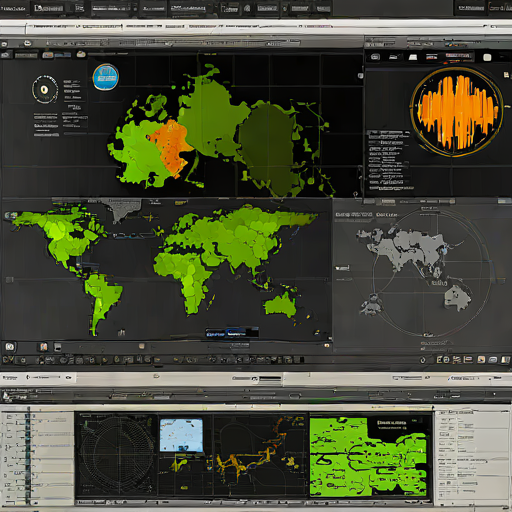The height and width of the screenshot is (512, 512).
Task: Click the orange square icon in the bottom-right toolbar
Action: coord(481,359)
